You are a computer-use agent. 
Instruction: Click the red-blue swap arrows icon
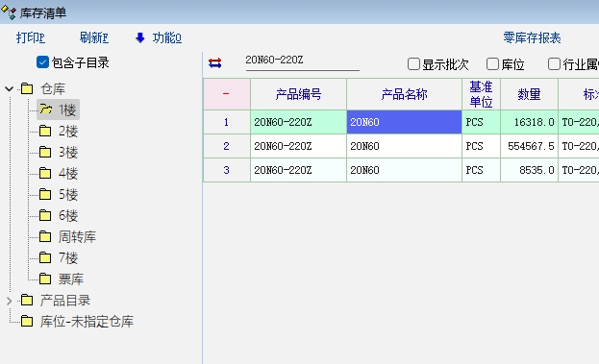[x=214, y=63]
